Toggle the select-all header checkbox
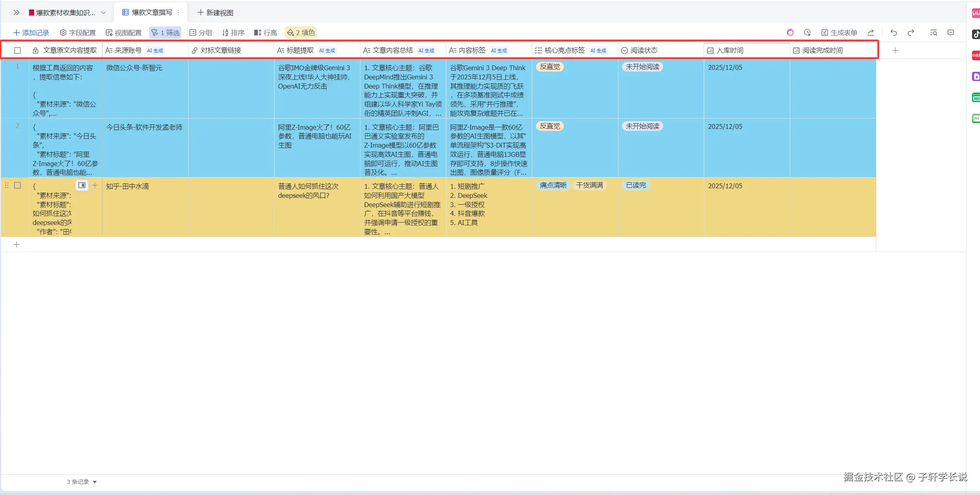The width and height of the screenshot is (980, 495). (x=18, y=51)
